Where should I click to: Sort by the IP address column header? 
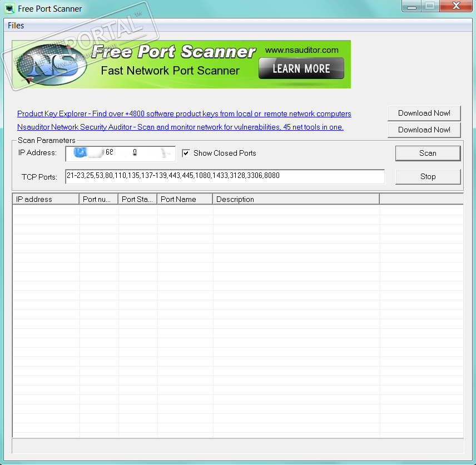pyautogui.click(x=46, y=199)
